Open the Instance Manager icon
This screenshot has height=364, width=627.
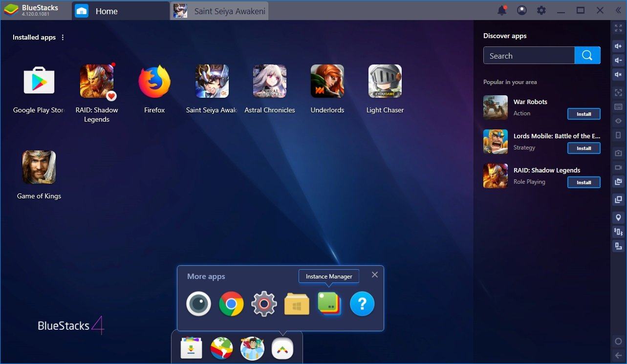329,304
